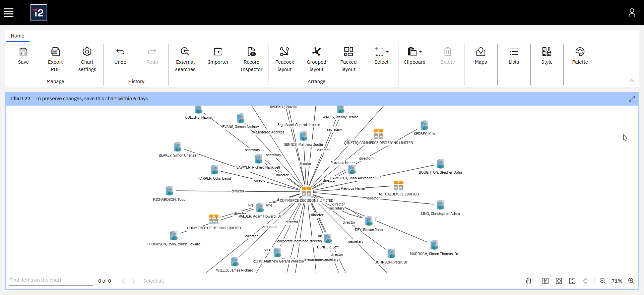Click the 'Registered Address' link label
The image size is (644, 295).
click(x=269, y=132)
